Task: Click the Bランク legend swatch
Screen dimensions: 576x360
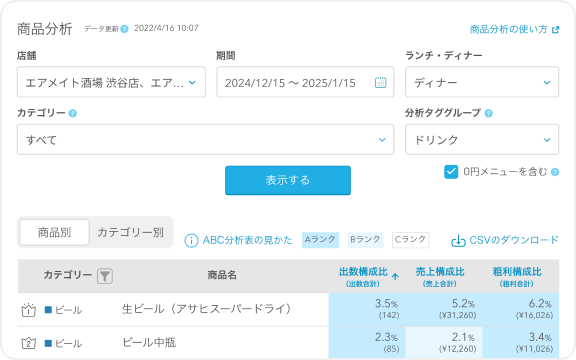Action: point(365,240)
